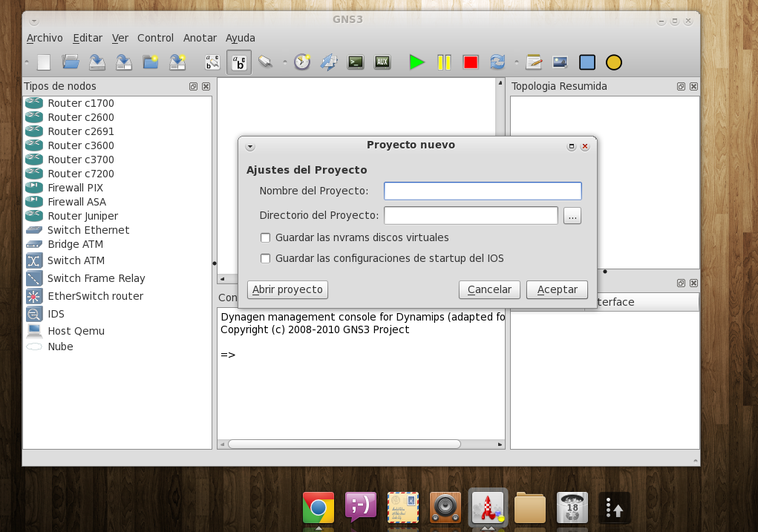The height and width of the screenshot is (532, 758).
Task: Toggle show hostnames 'b' icon
Action: pos(239,62)
